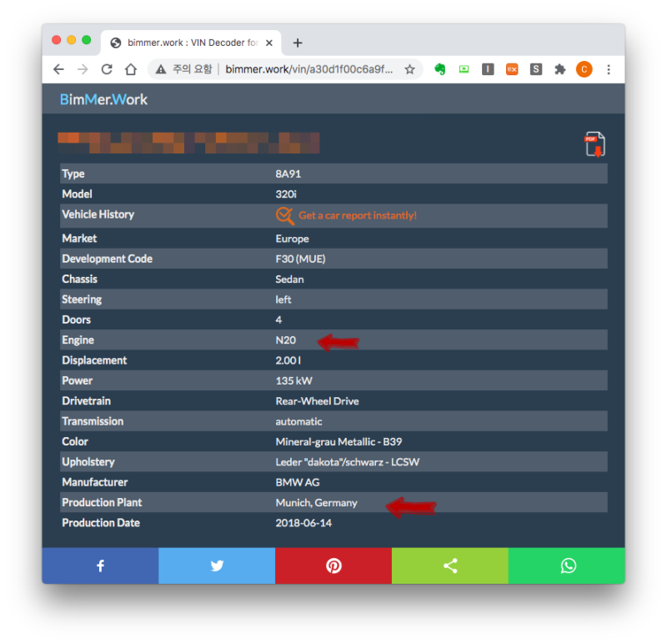This screenshot has height=644, width=667.
Task: Open the Extensions puzzle menu
Action: tap(559, 69)
